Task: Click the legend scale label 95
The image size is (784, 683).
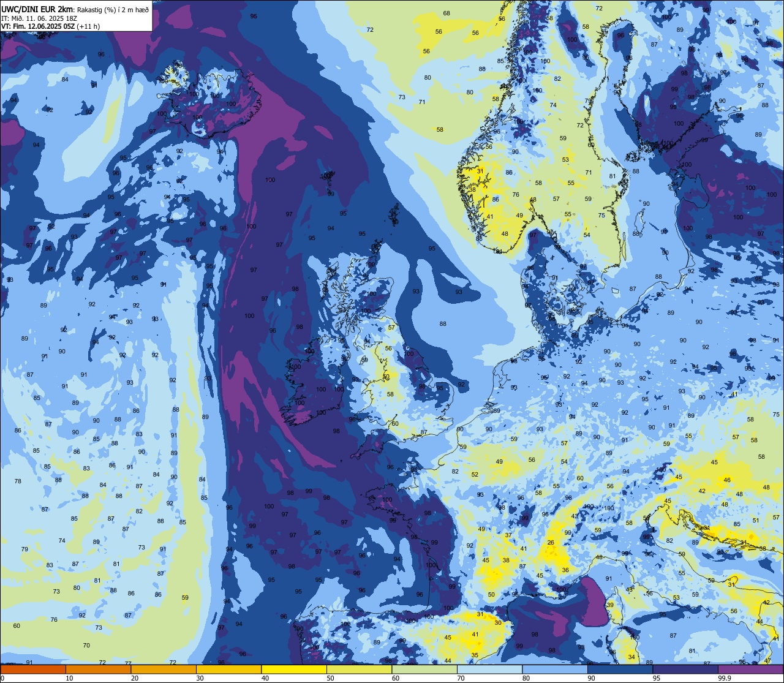Action: pos(657,678)
